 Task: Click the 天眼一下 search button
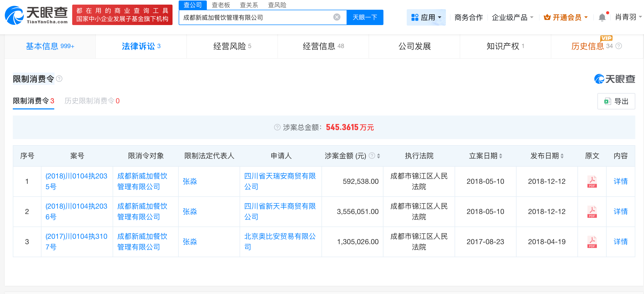coord(365,17)
